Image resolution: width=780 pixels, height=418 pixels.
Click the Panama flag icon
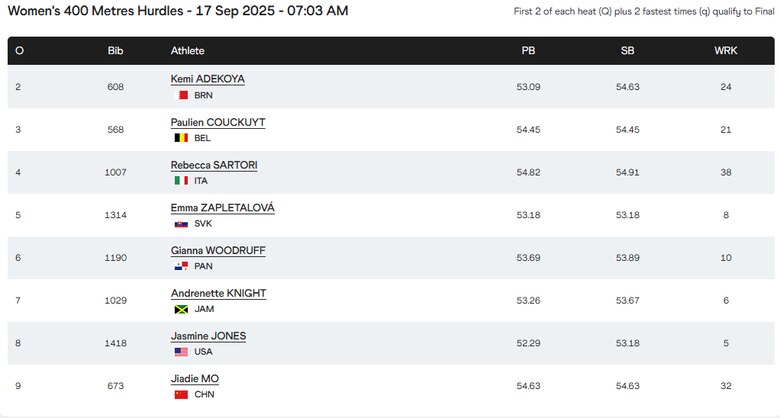pos(182,266)
